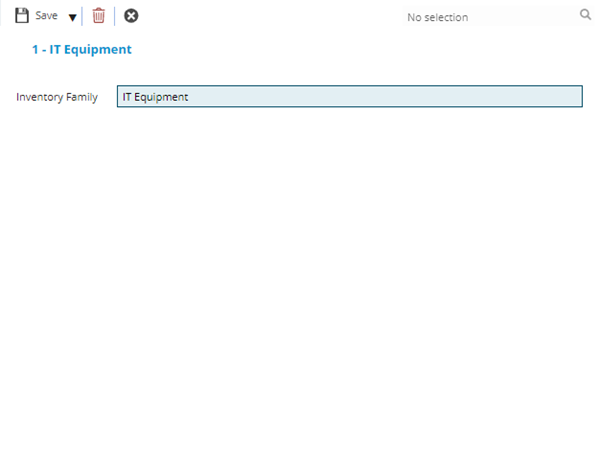Open the Save options dropdown arrow
The height and width of the screenshot is (461, 600).
(x=72, y=17)
